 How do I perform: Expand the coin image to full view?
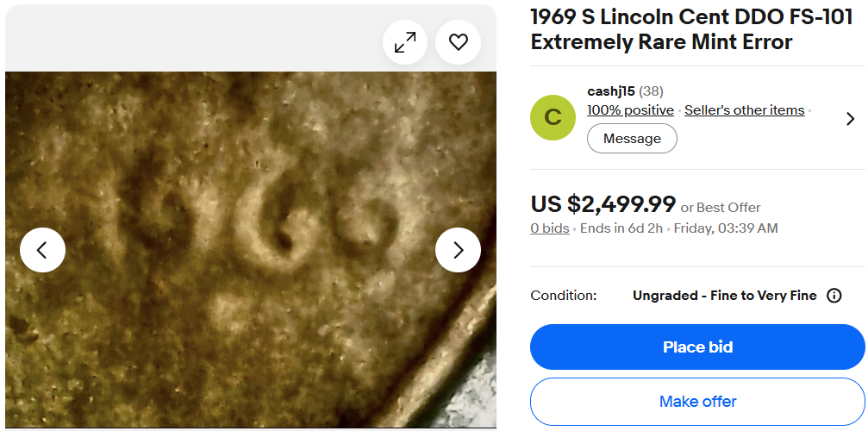pos(405,42)
